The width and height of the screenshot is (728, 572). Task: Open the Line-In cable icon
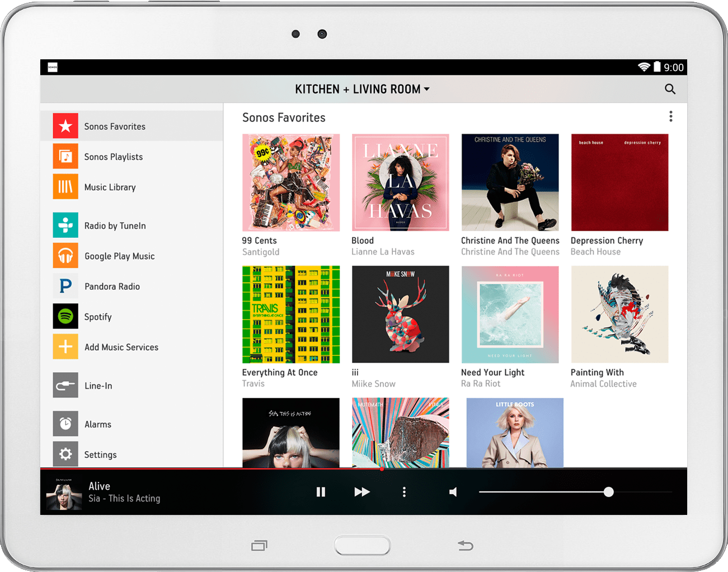tap(65, 385)
